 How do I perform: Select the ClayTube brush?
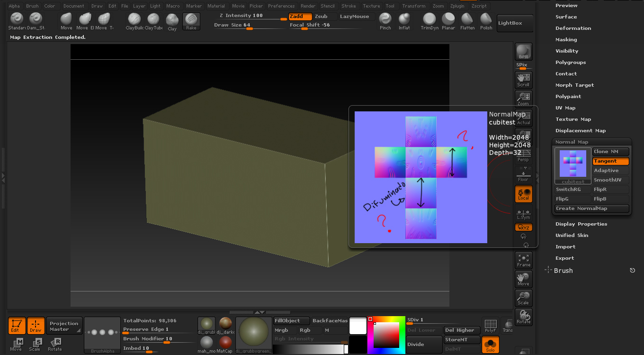click(x=153, y=21)
